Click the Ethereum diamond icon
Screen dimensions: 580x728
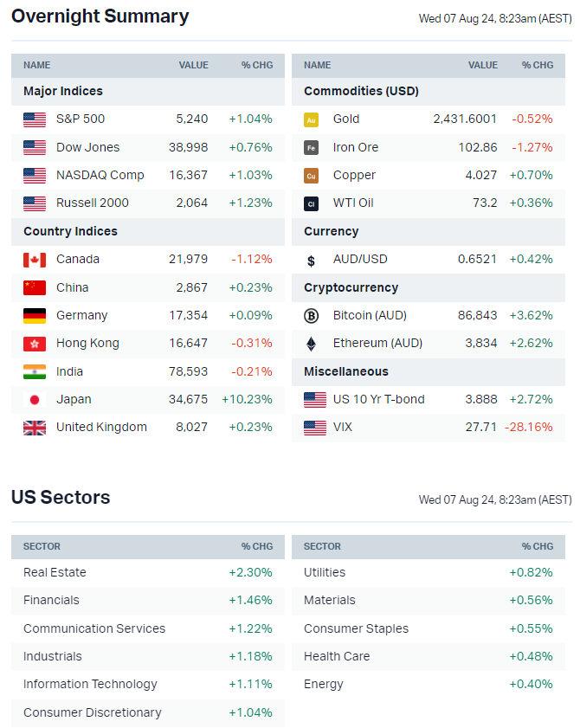[x=312, y=344]
